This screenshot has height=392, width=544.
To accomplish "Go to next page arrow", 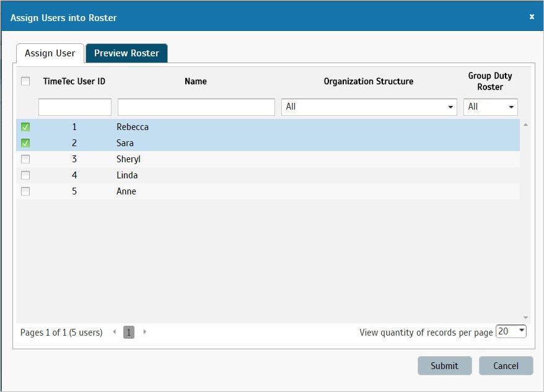I will point(144,332).
